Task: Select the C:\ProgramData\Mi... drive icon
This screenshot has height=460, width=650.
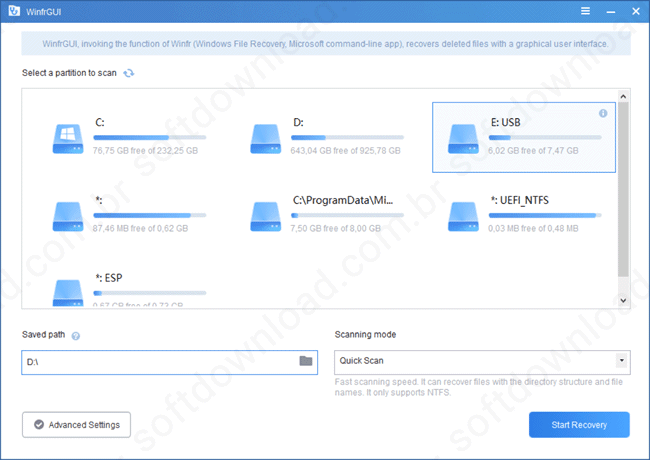Action: click(x=266, y=217)
